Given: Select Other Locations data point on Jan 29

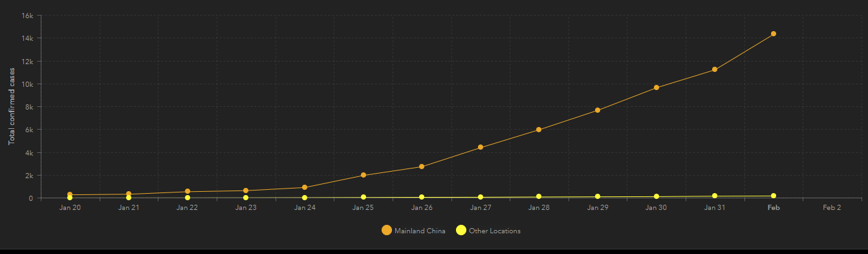Looking at the screenshot, I should coord(598,196).
